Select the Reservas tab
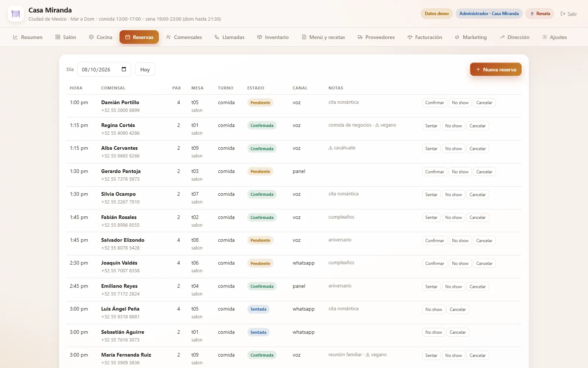The image size is (588, 368). [x=139, y=37]
